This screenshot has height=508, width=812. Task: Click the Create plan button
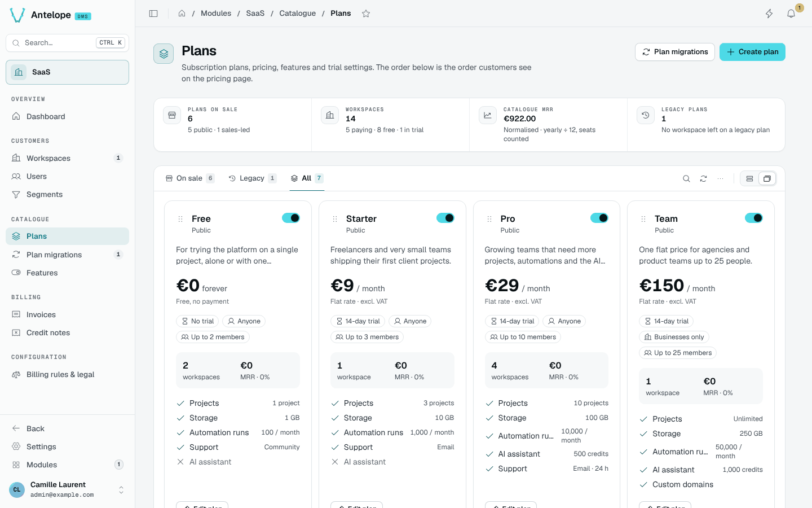(x=752, y=52)
